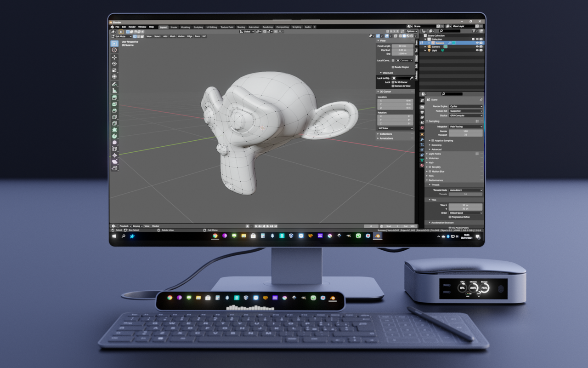Enable Lock To 3D Cursor checkbox

(x=393, y=82)
